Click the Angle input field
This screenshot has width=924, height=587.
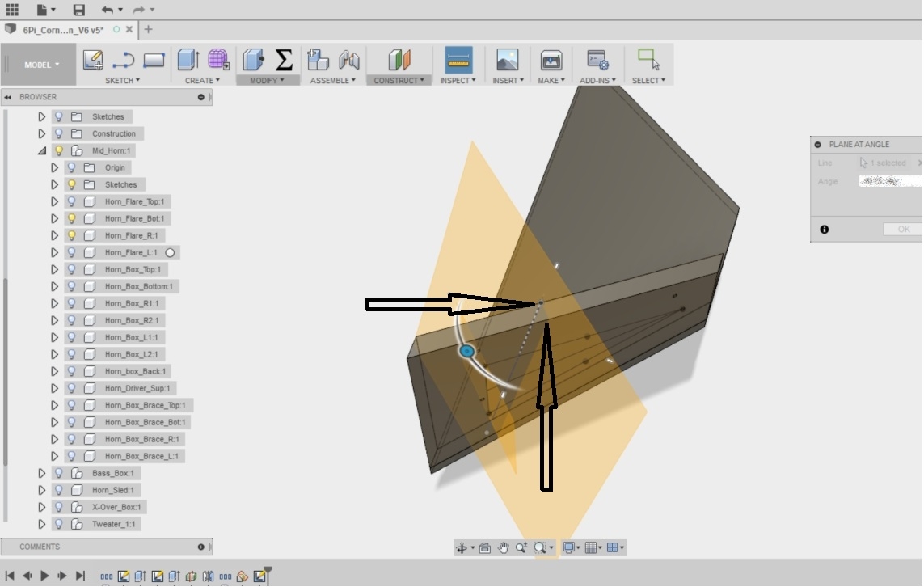coord(889,181)
